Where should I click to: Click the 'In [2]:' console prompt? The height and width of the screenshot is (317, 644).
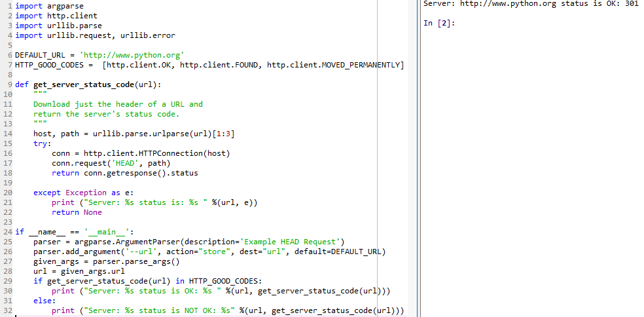439,23
